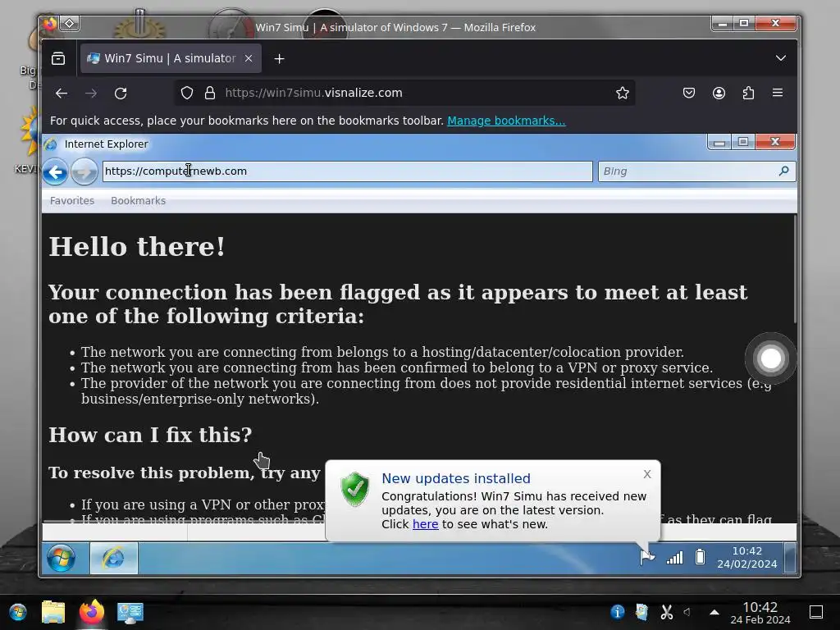Open the Windows 7 Start orb
This screenshot has height=630, width=840.
click(x=61, y=558)
